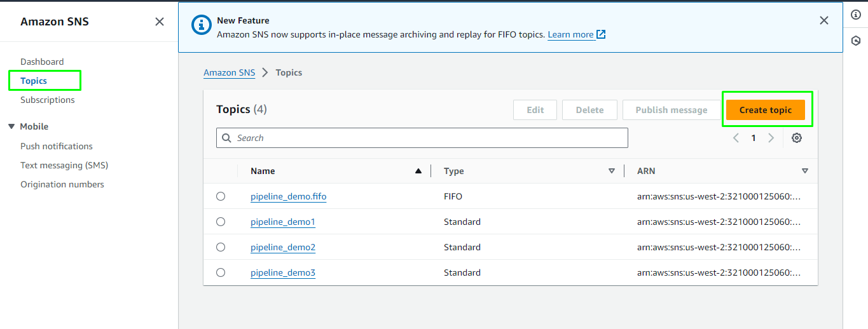Go to previous page of topics
This screenshot has width=868, height=329.
(x=736, y=138)
